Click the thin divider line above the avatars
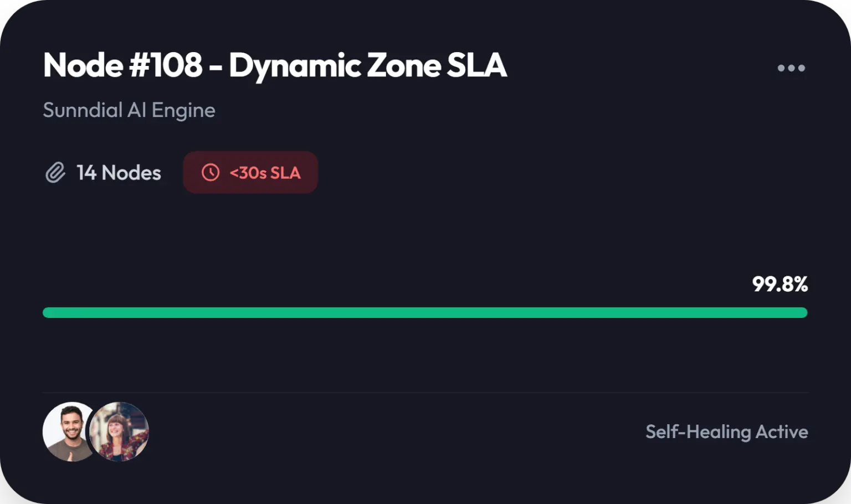The width and height of the screenshot is (851, 504). pos(425,393)
